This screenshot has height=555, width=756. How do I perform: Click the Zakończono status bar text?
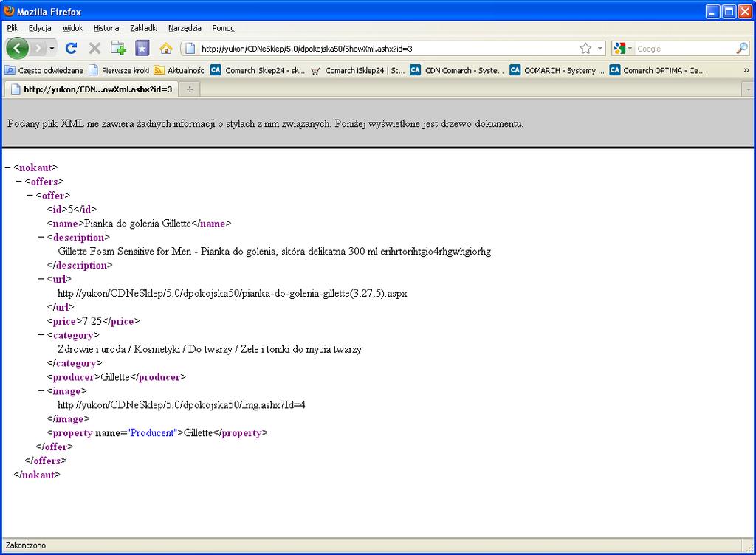(x=26, y=545)
